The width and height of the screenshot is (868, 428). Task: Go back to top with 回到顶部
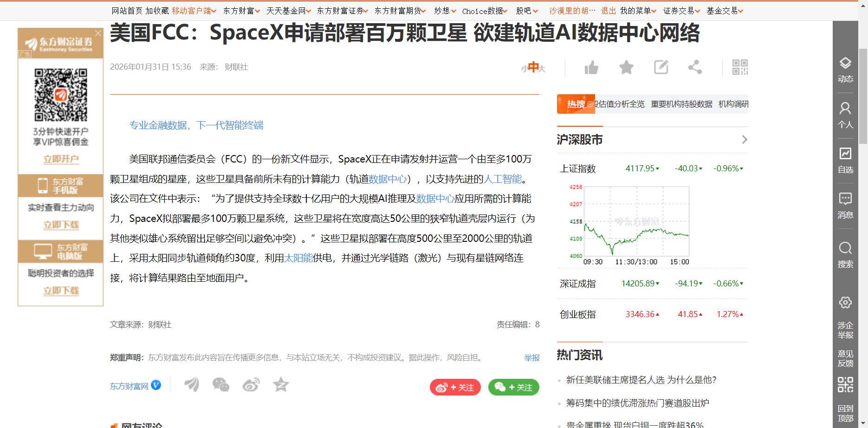[x=845, y=413]
